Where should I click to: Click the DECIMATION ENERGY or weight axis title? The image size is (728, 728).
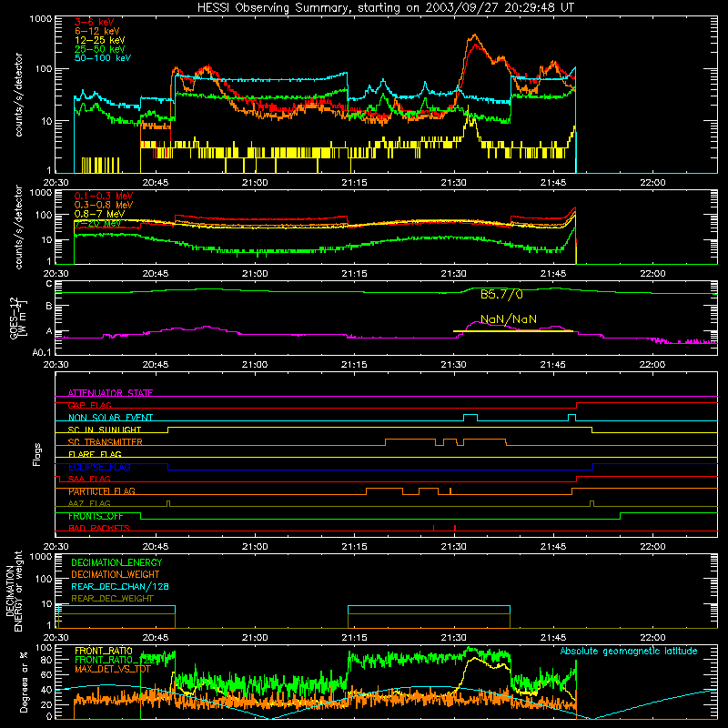[x=14, y=591]
